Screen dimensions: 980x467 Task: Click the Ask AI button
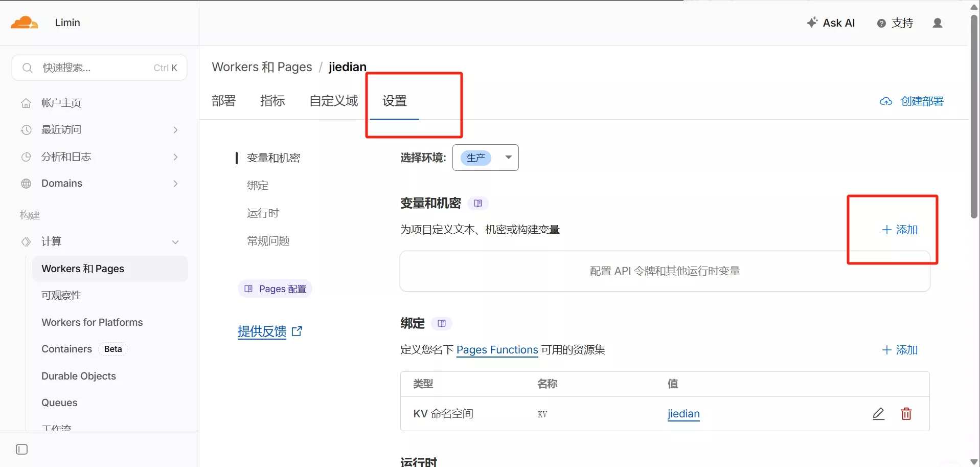coord(831,23)
